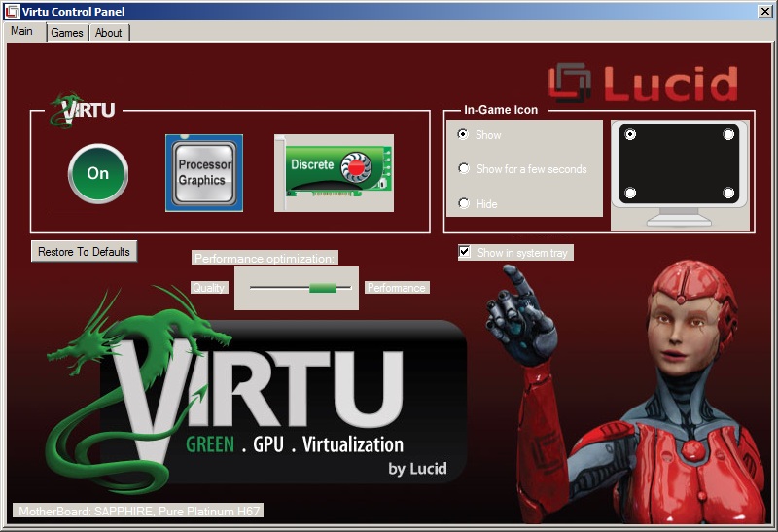The height and width of the screenshot is (532, 778).
Task: Open the Games tab
Action: tap(67, 33)
